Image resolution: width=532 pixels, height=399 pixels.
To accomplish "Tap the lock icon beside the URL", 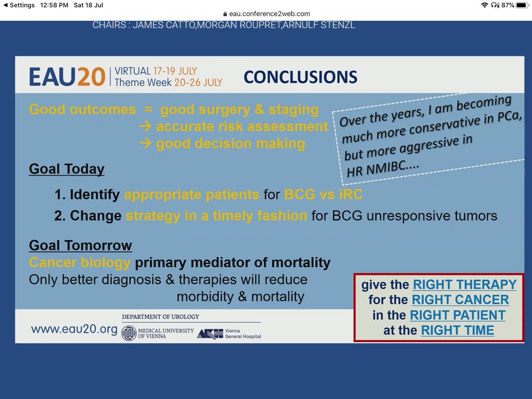I will [x=225, y=14].
